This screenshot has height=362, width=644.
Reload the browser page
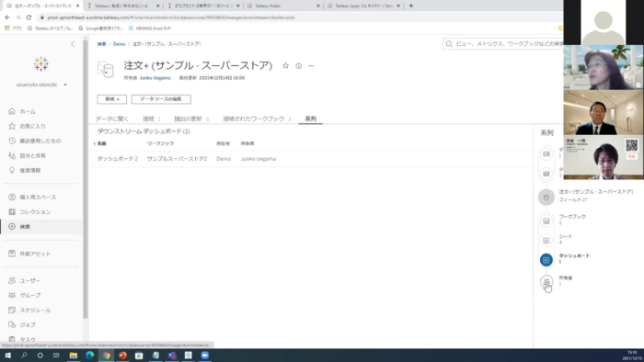pyautogui.click(x=29, y=17)
